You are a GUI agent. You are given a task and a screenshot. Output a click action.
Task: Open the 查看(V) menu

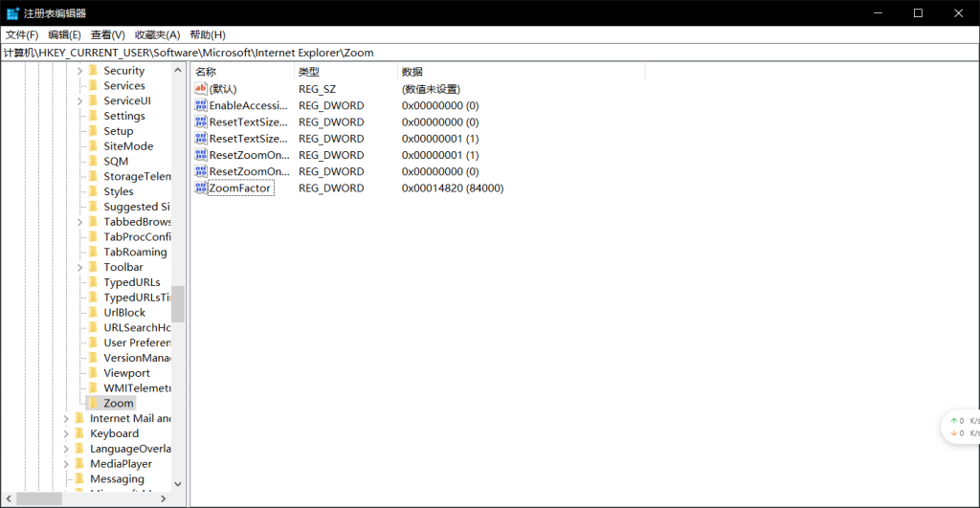point(107,35)
